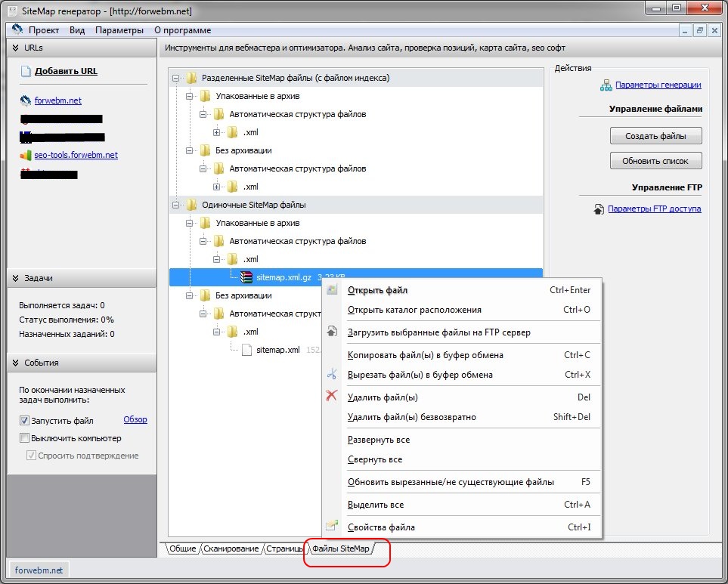Collapse the Разделенные SiteMap файлы tree node
Image resolution: width=728 pixels, height=584 pixels.
[177, 78]
